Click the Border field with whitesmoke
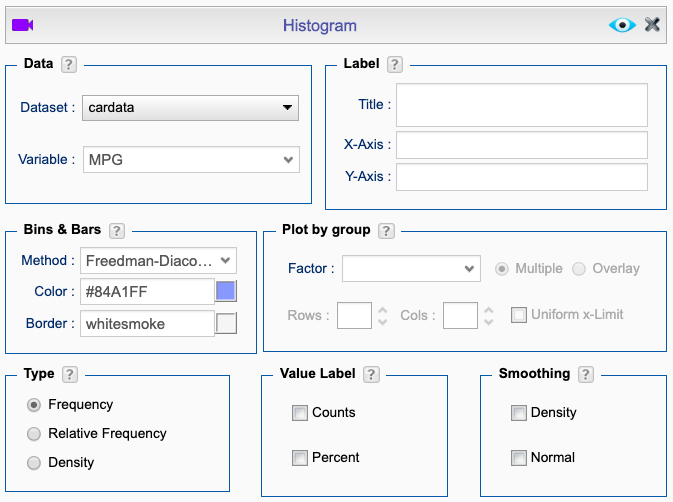673x502 pixels. tap(147, 324)
